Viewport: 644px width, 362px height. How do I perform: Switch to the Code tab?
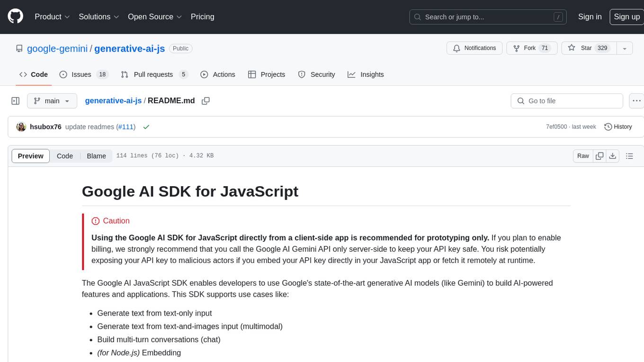point(34,74)
